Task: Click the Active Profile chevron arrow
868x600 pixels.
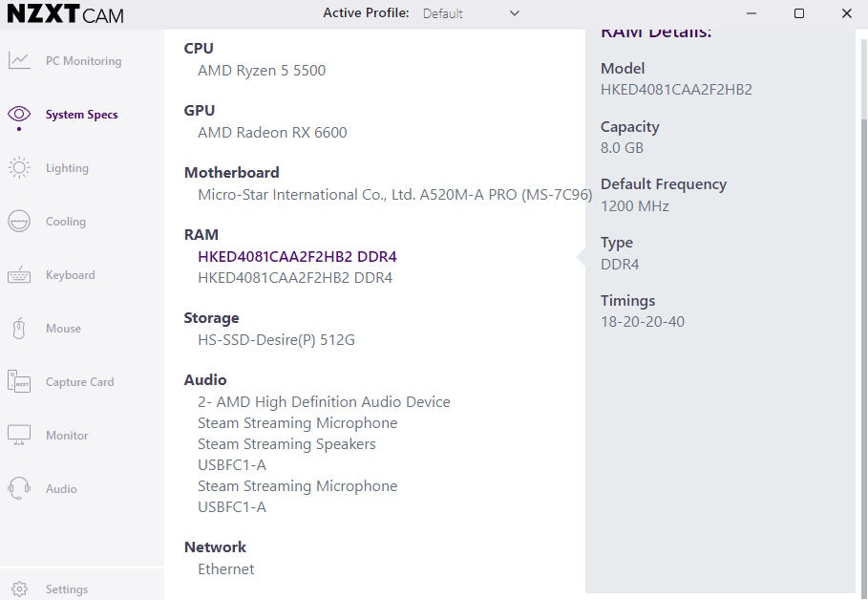Action: point(515,13)
